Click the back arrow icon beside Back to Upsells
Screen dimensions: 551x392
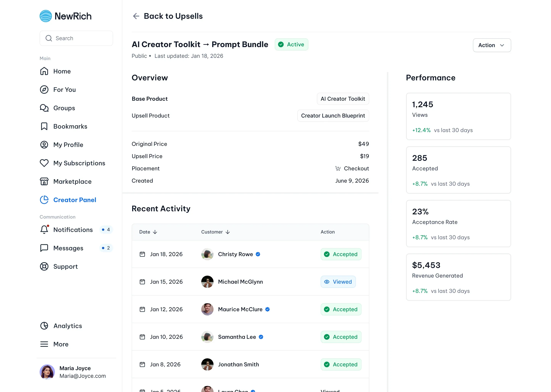[136, 16]
